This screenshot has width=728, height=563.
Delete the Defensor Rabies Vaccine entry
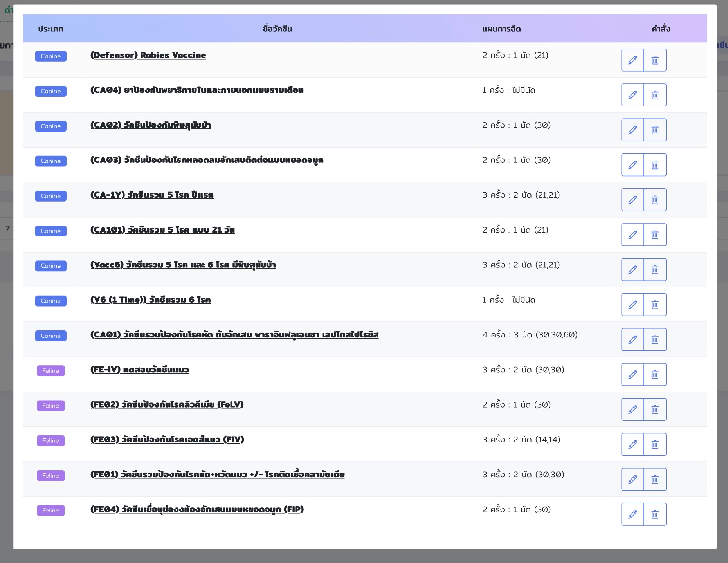pyautogui.click(x=655, y=60)
